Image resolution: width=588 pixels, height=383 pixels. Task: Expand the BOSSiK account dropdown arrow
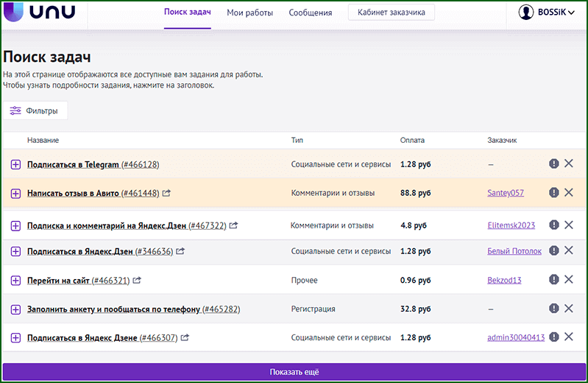571,13
